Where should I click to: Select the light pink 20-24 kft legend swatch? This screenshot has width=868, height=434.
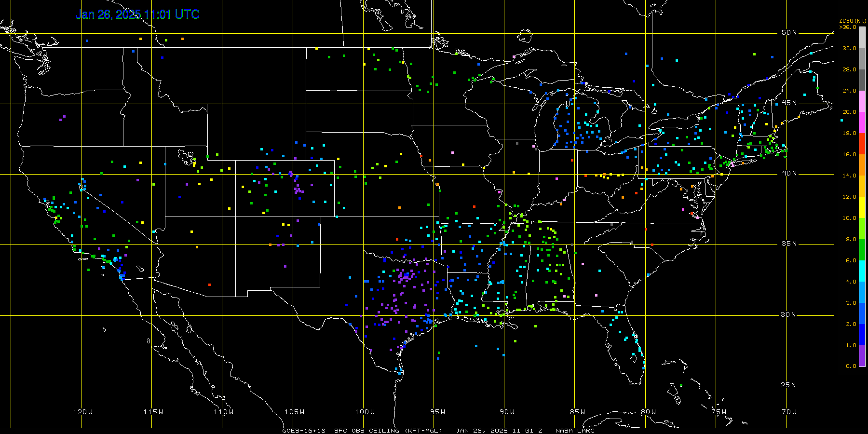point(862,101)
